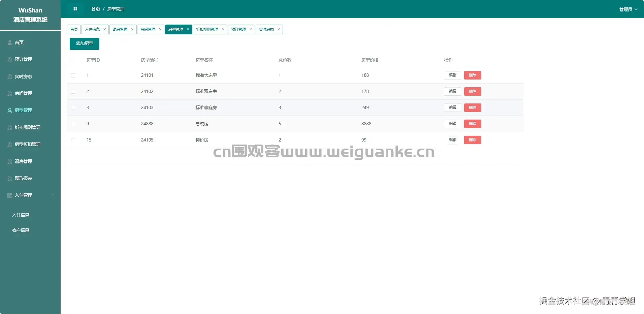Check the row for 总统房
The width and height of the screenshot is (644, 314).
pos(73,124)
